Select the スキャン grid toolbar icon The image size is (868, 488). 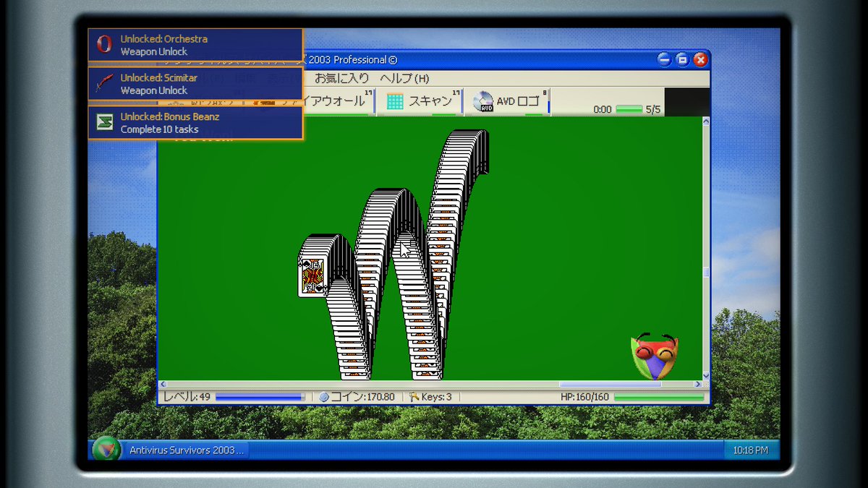pyautogui.click(x=395, y=101)
